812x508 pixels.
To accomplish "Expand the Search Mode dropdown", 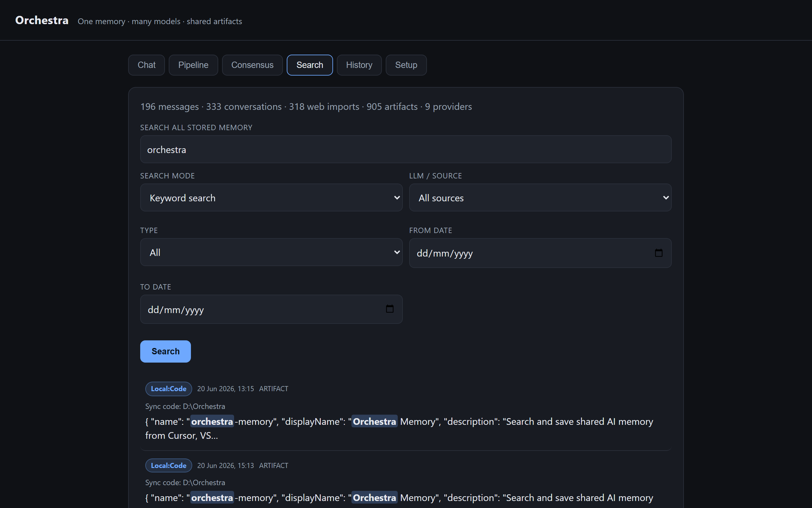I will click(271, 197).
